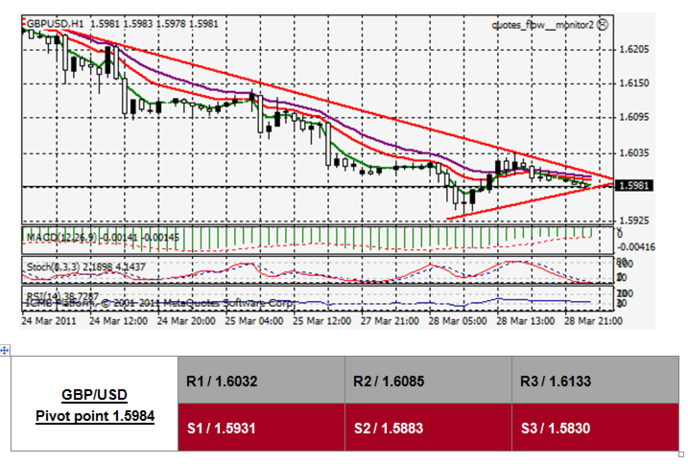Click the 25 Mar 12:00 time label
688x464 pixels.
click(322, 321)
